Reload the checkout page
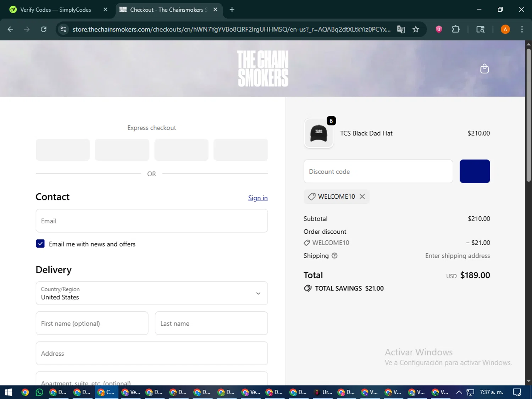Screen dimensions: 532x399 [44, 29]
